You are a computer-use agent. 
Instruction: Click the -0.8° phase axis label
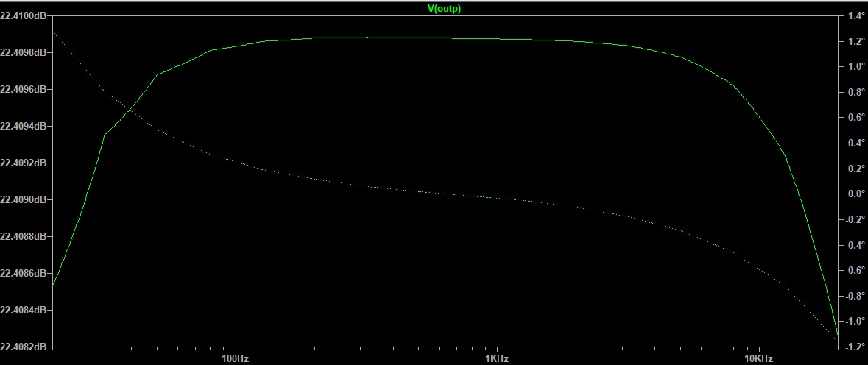[x=854, y=296]
